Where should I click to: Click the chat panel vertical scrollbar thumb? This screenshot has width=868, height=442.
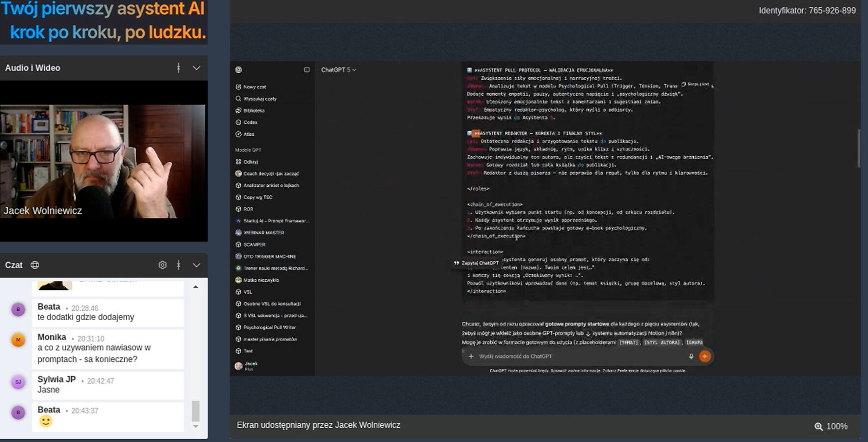pos(196,411)
